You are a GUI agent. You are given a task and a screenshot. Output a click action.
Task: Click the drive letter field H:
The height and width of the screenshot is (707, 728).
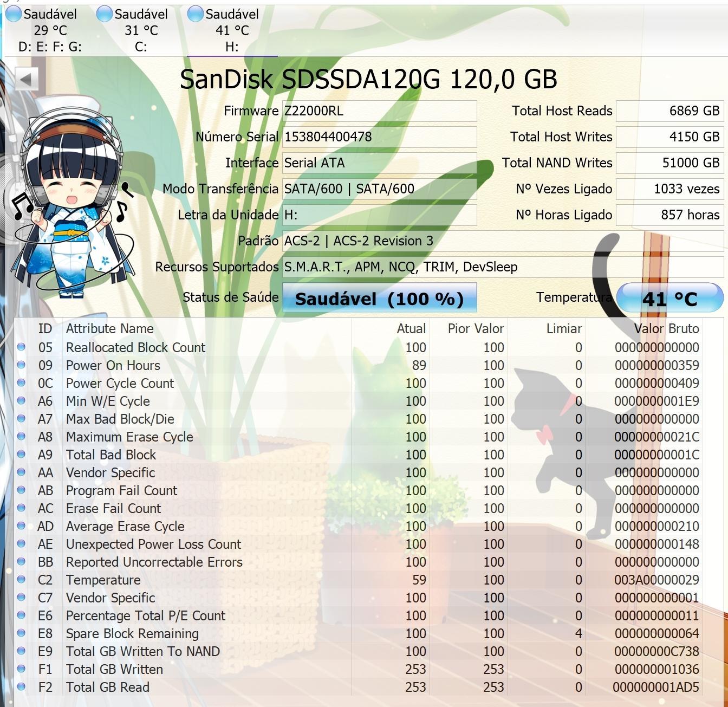click(x=379, y=215)
